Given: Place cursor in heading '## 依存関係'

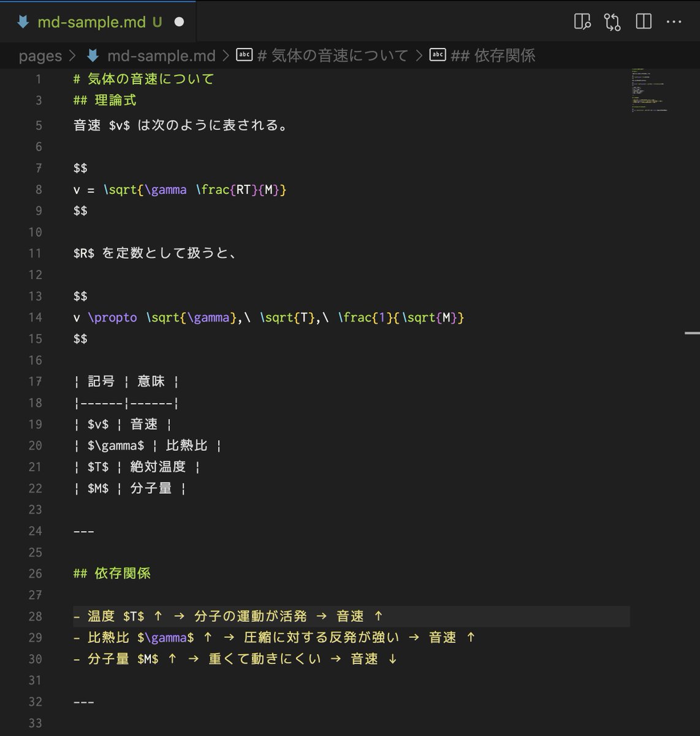Looking at the screenshot, I should 112,573.
